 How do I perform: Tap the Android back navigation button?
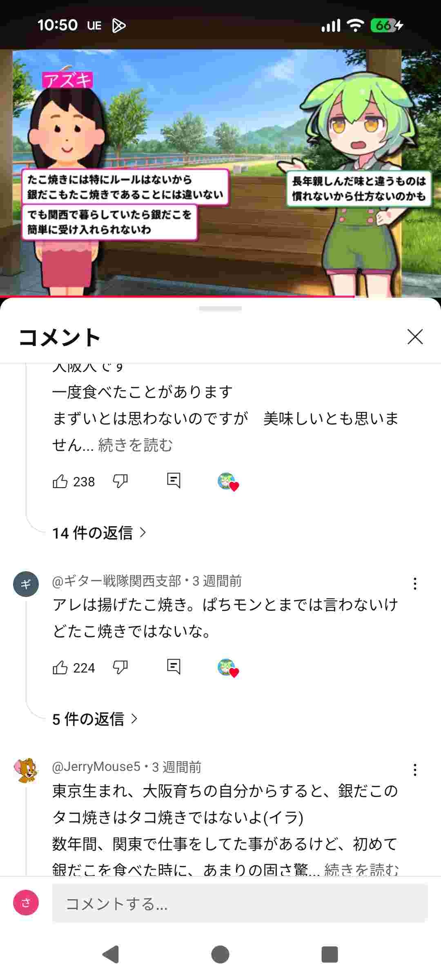click(x=111, y=954)
